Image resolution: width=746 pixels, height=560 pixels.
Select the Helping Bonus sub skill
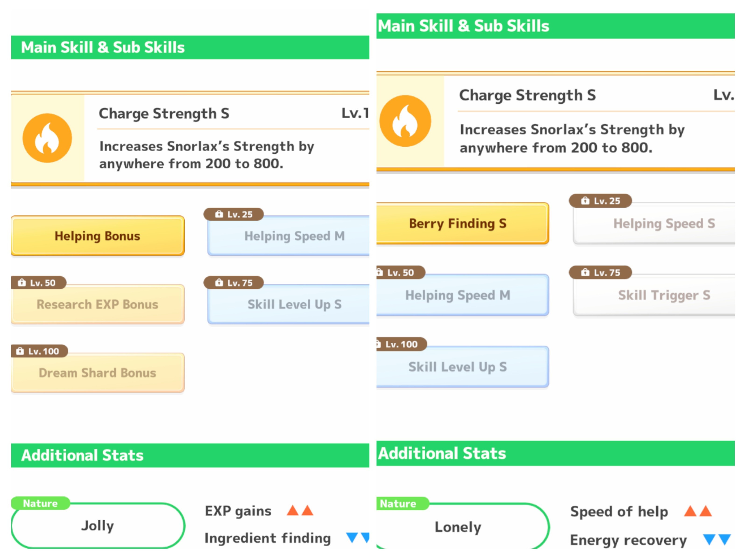pyautogui.click(x=98, y=236)
